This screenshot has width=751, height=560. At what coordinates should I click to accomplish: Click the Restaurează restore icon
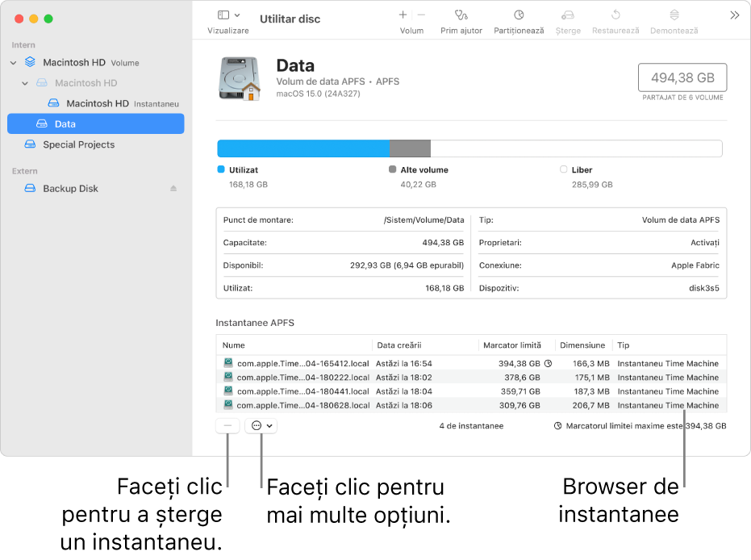coord(615,15)
